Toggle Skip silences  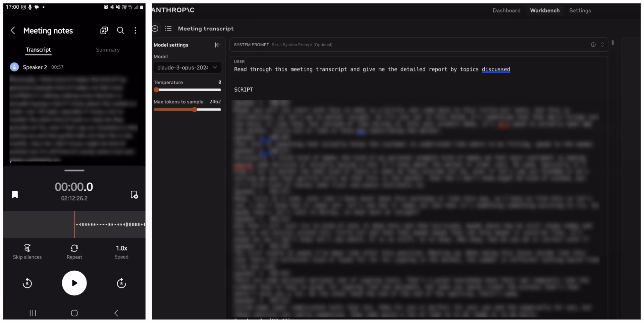pos(27,251)
